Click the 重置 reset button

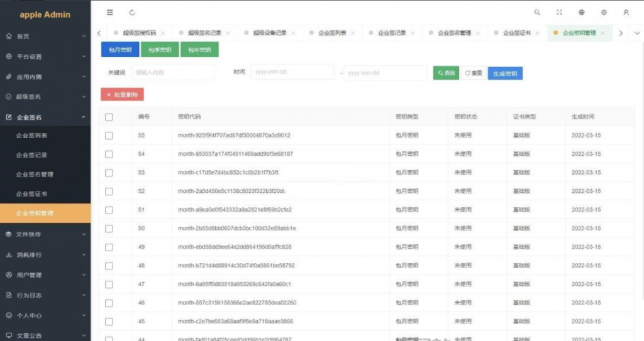coord(474,73)
